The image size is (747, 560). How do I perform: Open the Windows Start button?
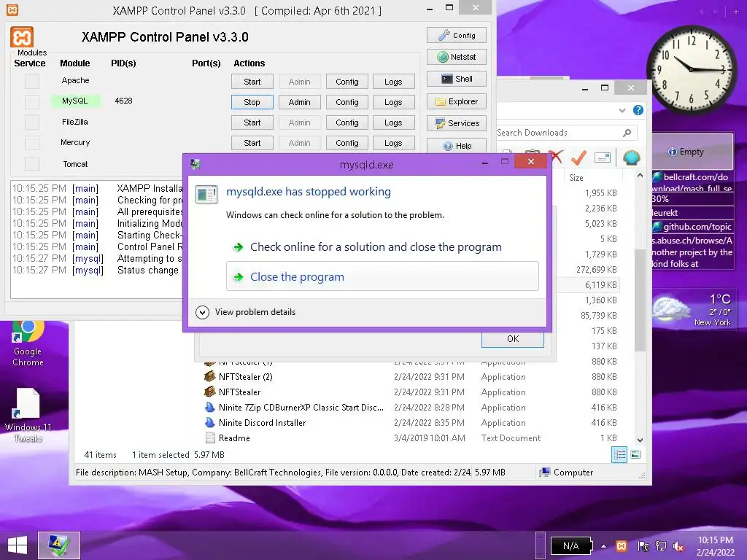(18, 545)
